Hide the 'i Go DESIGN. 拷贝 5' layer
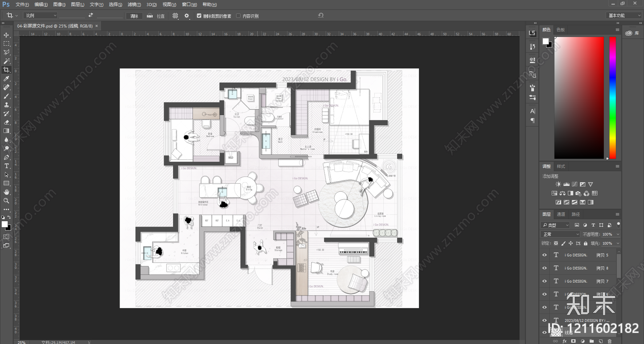This screenshot has height=344, width=644. [545, 255]
